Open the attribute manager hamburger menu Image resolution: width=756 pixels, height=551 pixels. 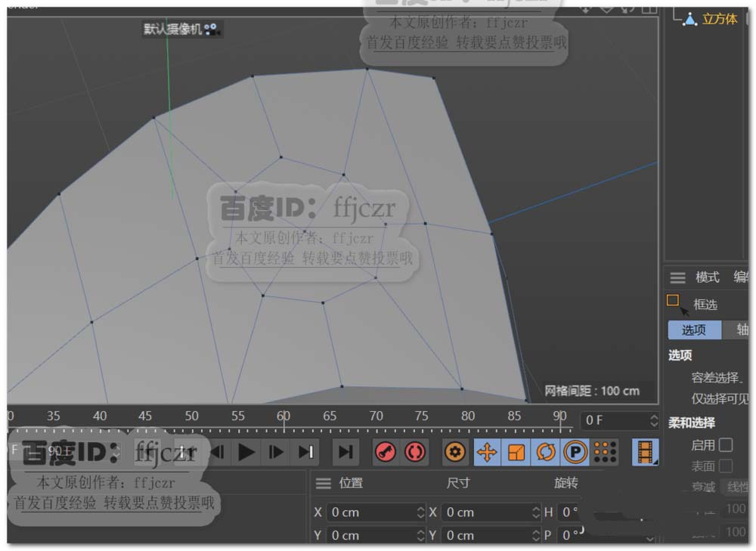[677, 277]
